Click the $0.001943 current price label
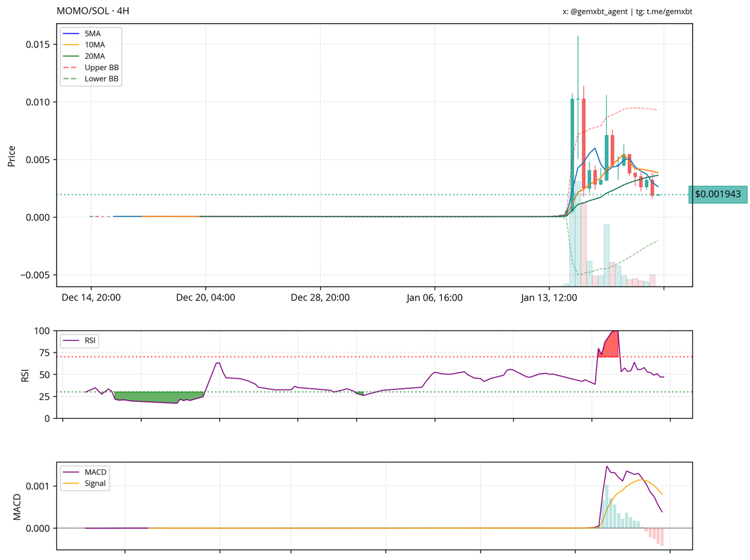The width and height of the screenshot is (750, 560). pos(718,194)
